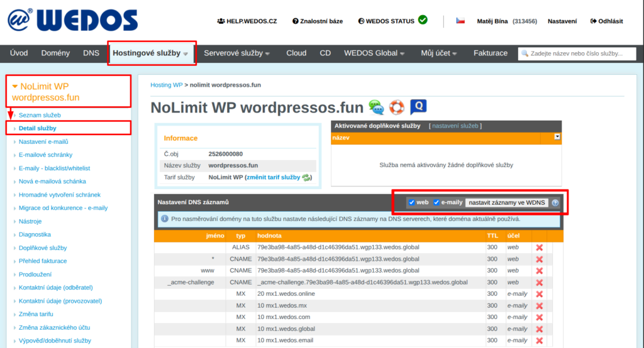Open Migrace od konkurence - e-maily
Viewport: 644px width, 348px height.
point(64,208)
